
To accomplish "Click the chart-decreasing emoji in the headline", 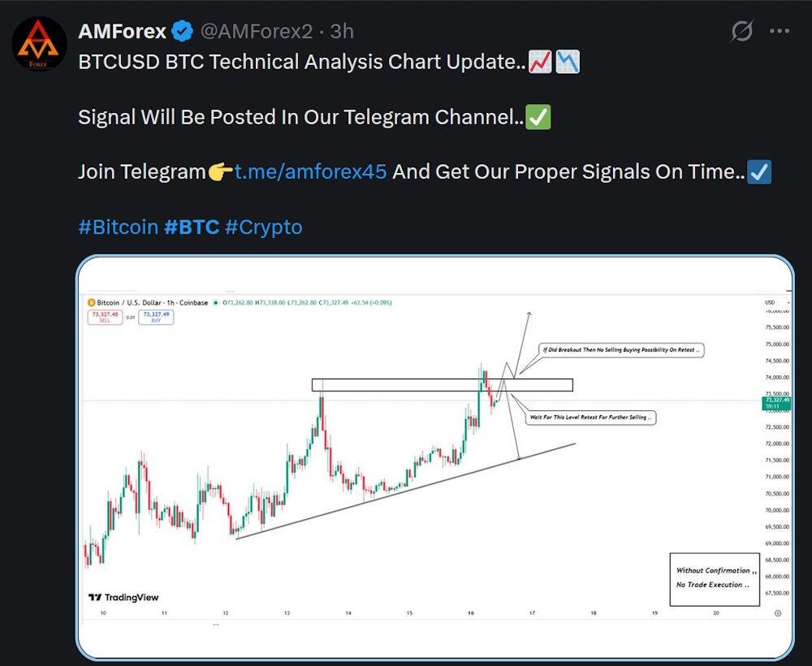I will (x=568, y=61).
